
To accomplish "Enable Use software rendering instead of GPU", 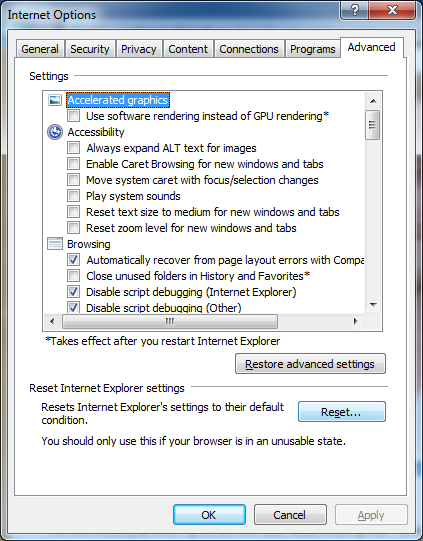I will coord(73,116).
